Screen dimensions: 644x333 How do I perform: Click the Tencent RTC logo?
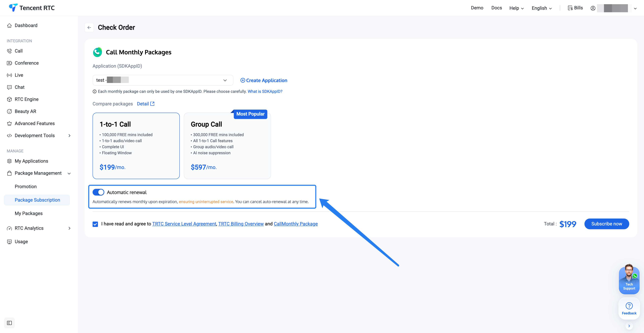(32, 8)
